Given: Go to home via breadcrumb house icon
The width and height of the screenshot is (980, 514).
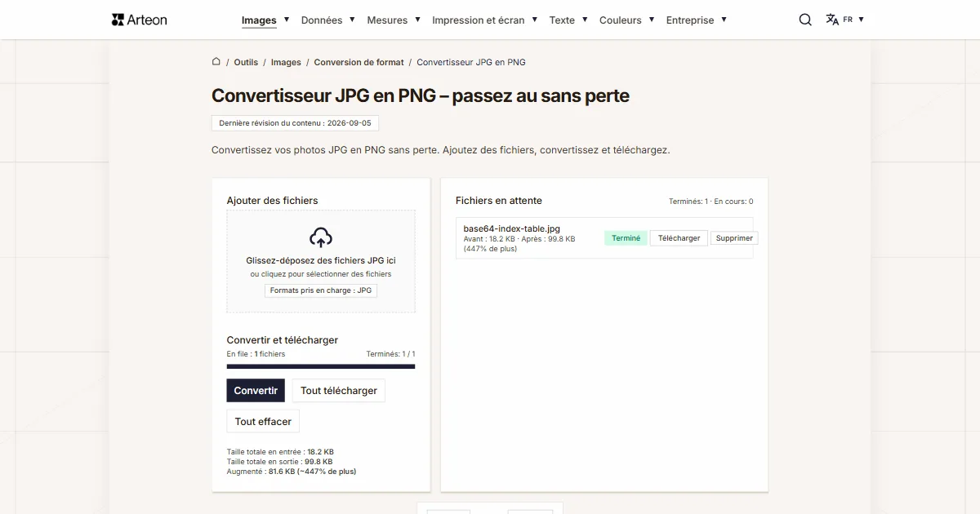Looking at the screenshot, I should 216,61.
